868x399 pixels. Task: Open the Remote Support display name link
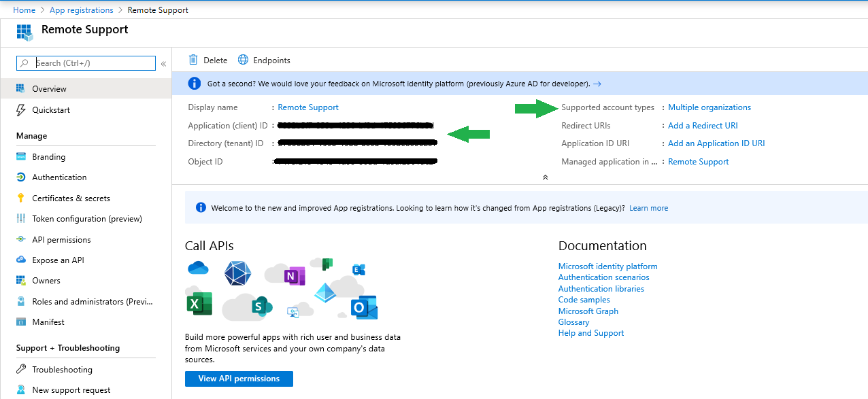pos(308,107)
